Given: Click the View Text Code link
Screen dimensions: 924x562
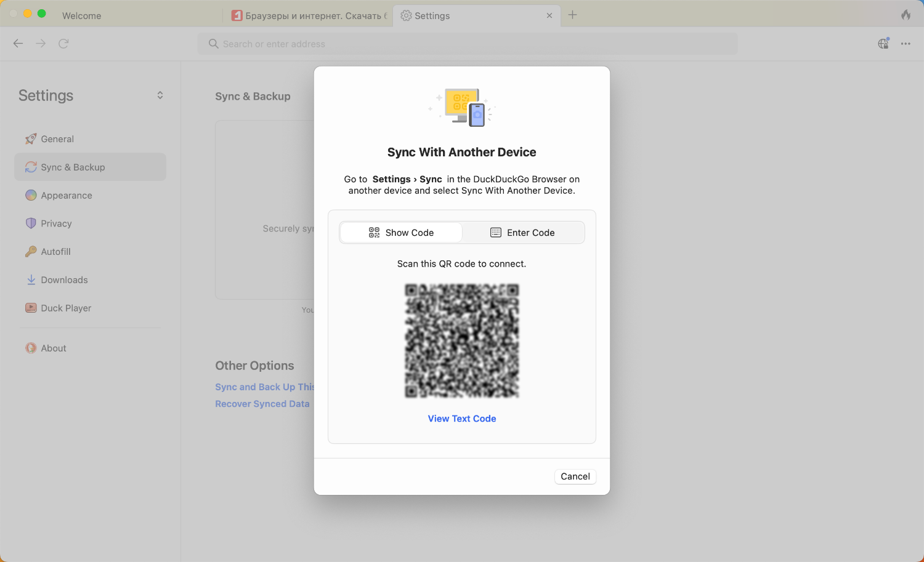Looking at the screenshot, I should [x=462, y=419].
